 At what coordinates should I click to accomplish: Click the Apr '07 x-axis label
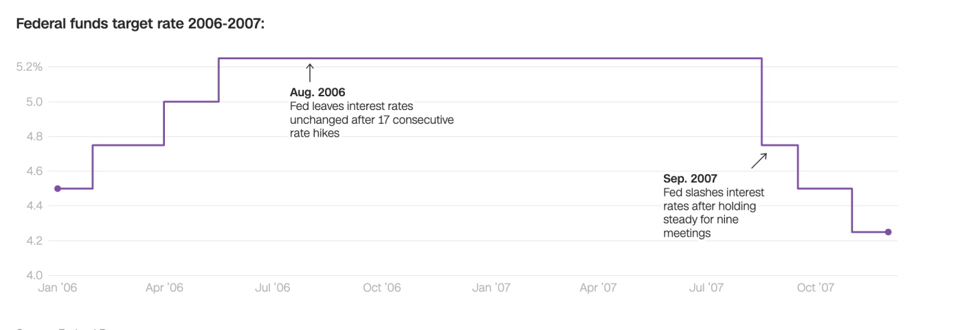coord(598,288)
